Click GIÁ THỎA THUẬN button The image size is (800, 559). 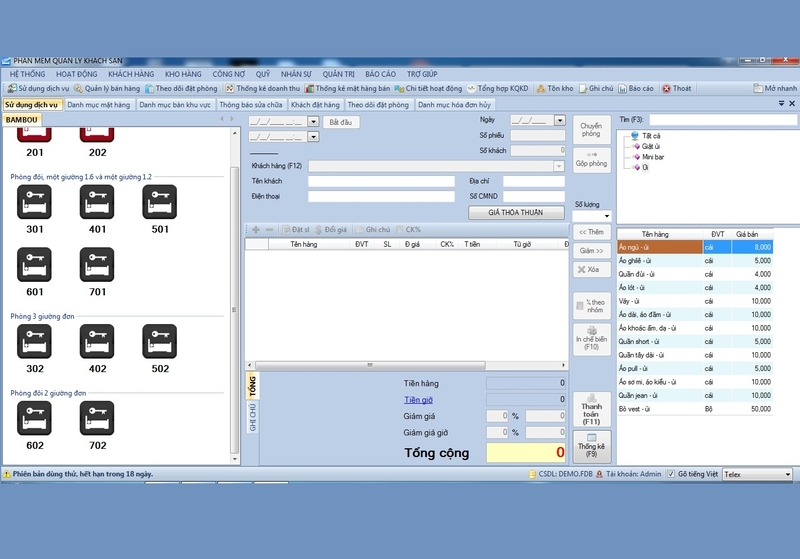tap(516, 212)
